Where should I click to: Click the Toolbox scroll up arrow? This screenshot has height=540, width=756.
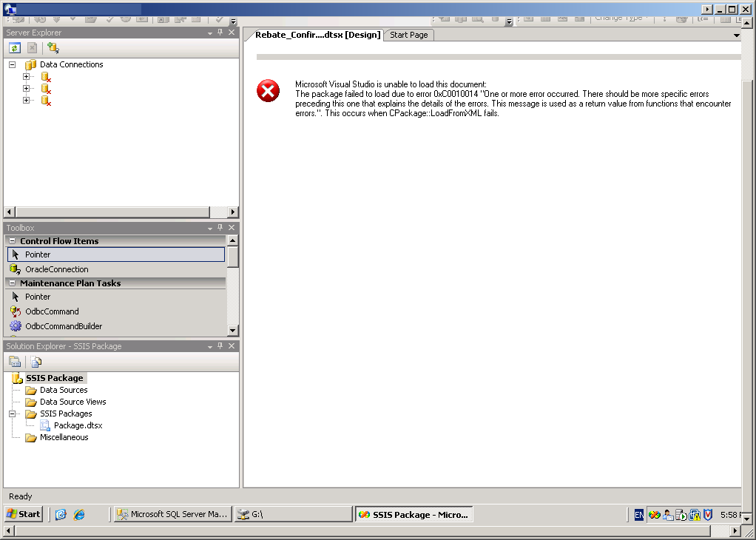[233, 240]
